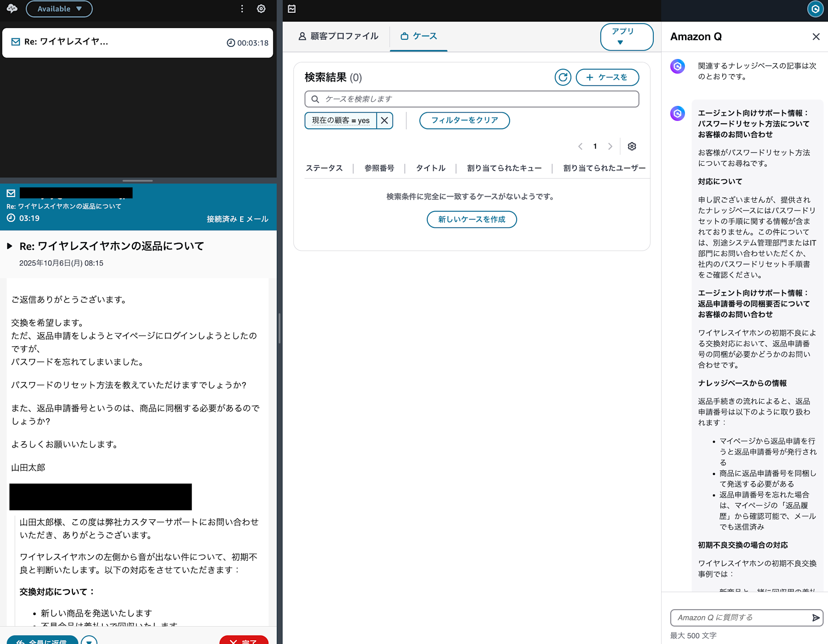This screenshot has width=828, height=644.
Task: Open the アプリ dropdown menu
Action: click(x=626, y=37)
